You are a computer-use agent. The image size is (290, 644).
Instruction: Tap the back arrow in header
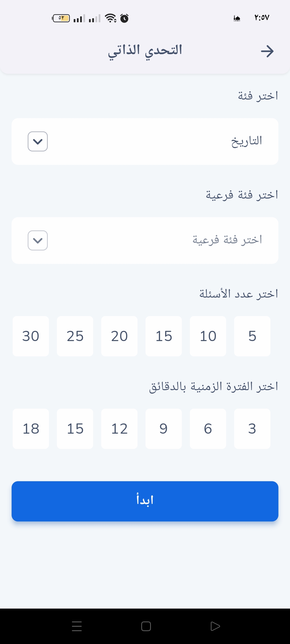click(267, 51)
